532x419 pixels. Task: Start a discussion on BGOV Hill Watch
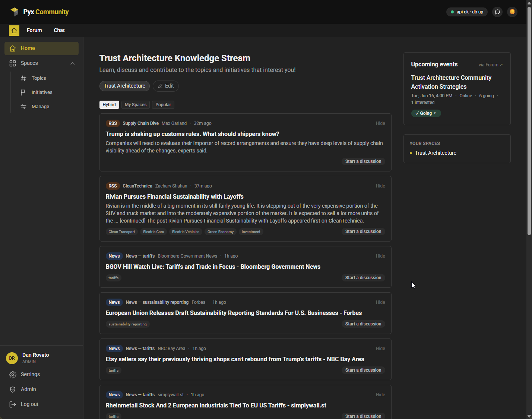coord(363,278)
